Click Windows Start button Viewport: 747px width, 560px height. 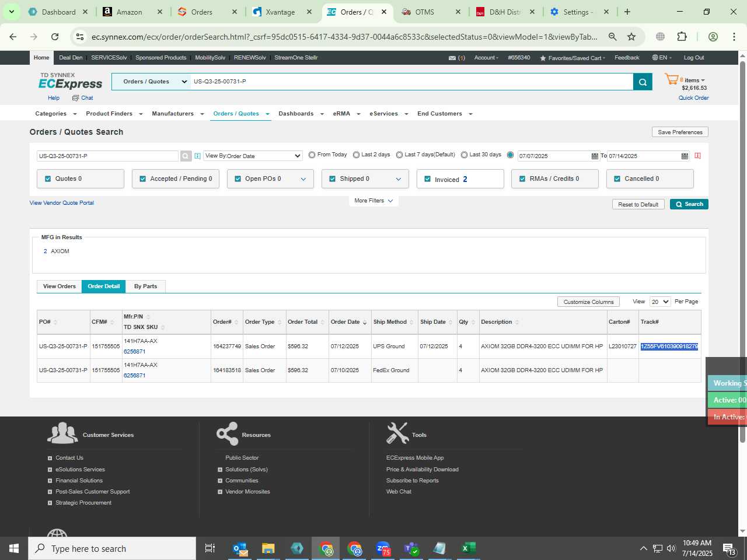click(x=14, y=548)
